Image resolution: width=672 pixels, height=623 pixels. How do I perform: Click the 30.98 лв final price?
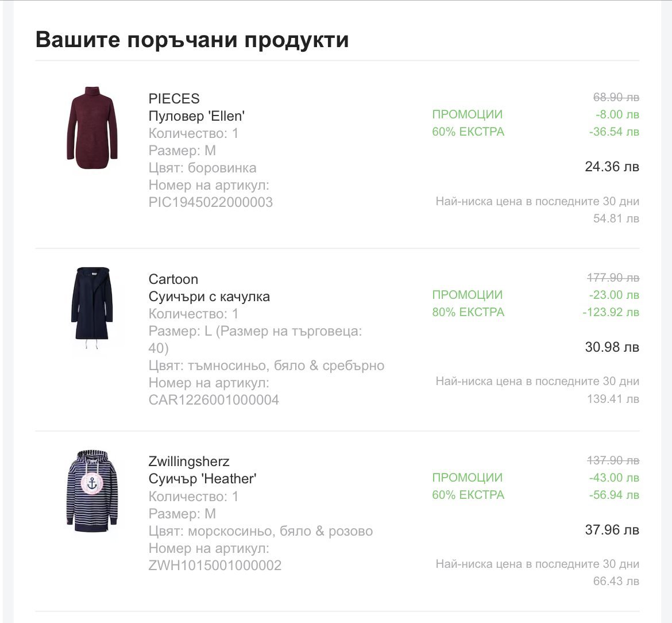[x=612, y=347]
